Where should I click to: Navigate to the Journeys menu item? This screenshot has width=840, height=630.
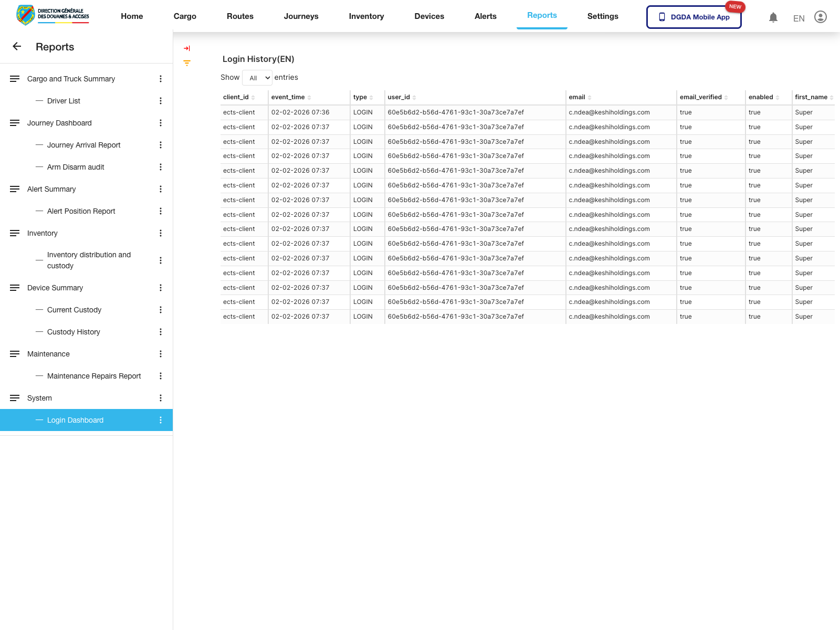click(x=301, y=16)
